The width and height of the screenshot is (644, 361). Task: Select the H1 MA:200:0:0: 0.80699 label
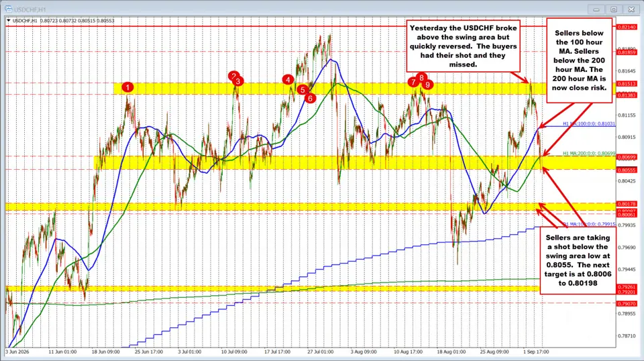click(589, 153)
